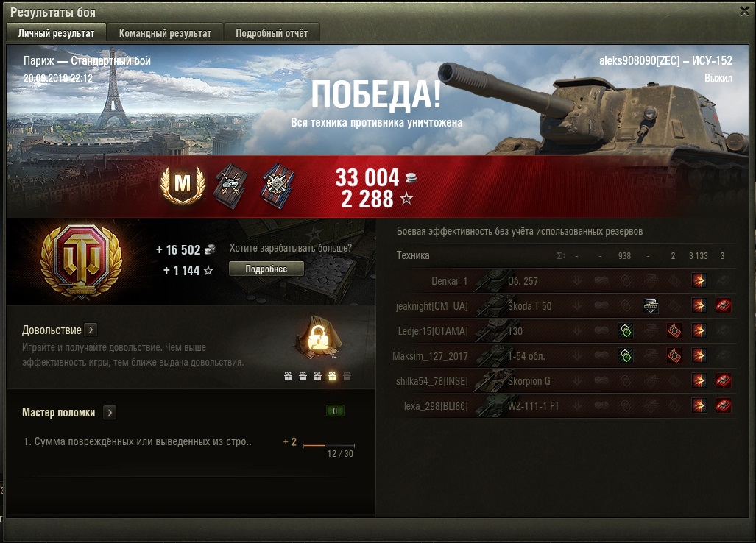The height and width of the screenshot is (543, 756).
Task: Click the spotted icon in Škoda T 50 row
Action: coord(651,306)
